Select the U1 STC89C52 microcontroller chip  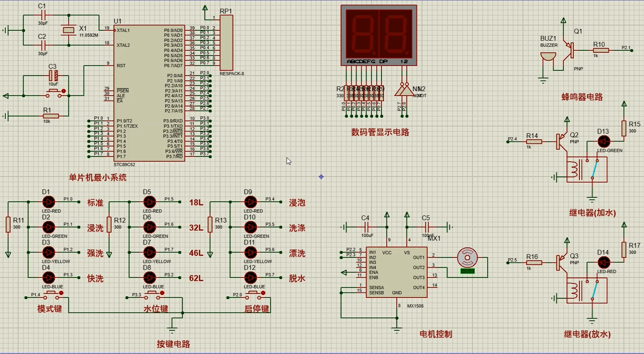(149, 93)
